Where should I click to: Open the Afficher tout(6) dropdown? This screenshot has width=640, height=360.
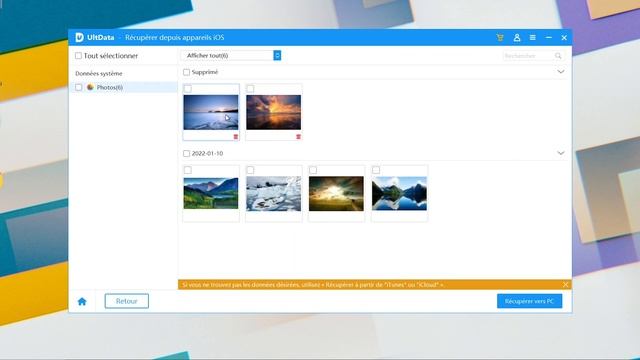(231, 56)
